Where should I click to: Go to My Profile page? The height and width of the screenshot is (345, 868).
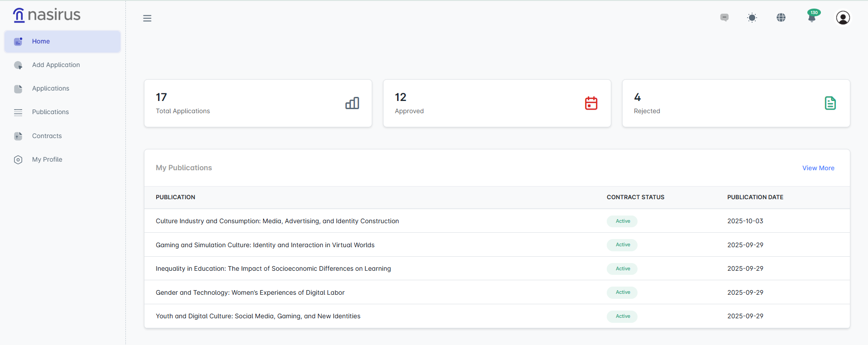pyautogui.click(x=47, y=159)
